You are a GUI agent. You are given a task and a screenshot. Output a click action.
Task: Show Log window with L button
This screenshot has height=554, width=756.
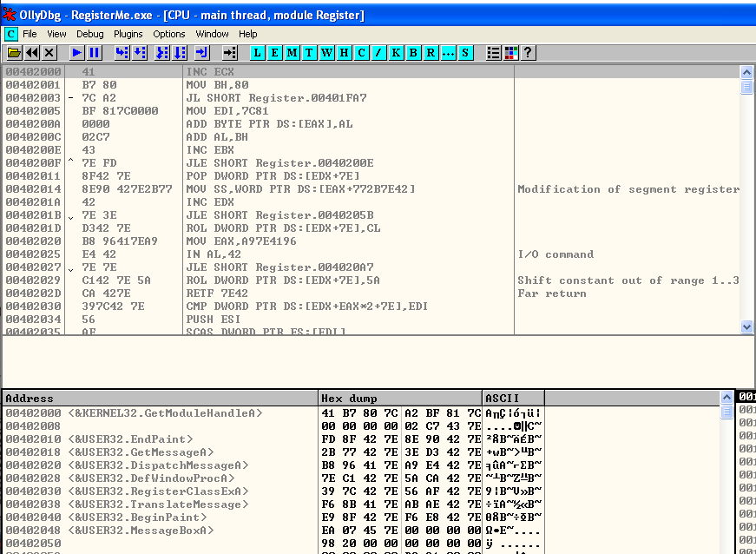point(257,53)
